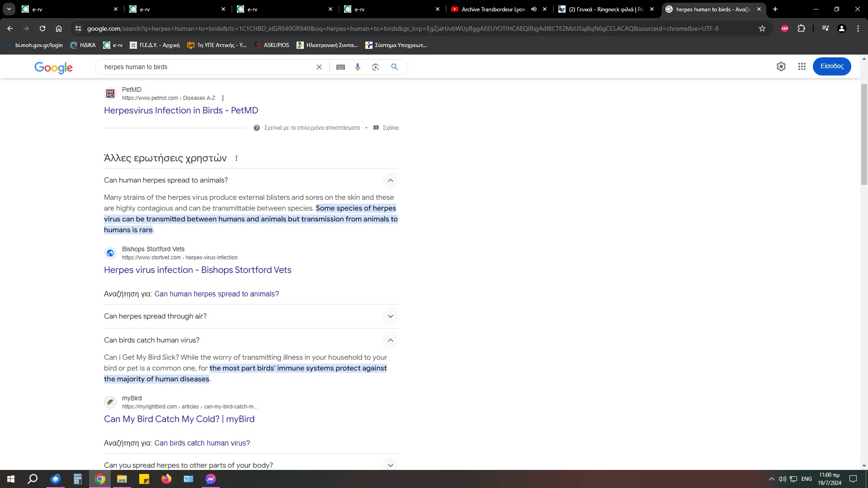Open the ΗΔΙΚΑ bookmark
This screenshot has width=868, height=488.
pos(83,45)
